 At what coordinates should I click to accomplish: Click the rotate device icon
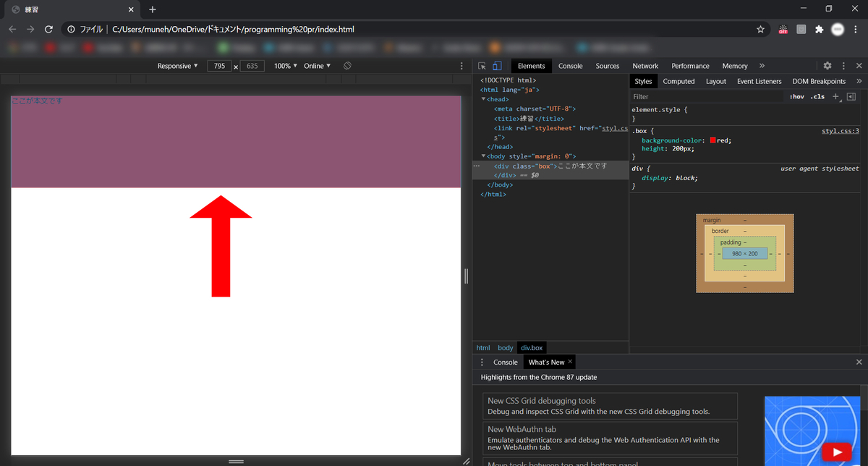(x=347, y=66)
